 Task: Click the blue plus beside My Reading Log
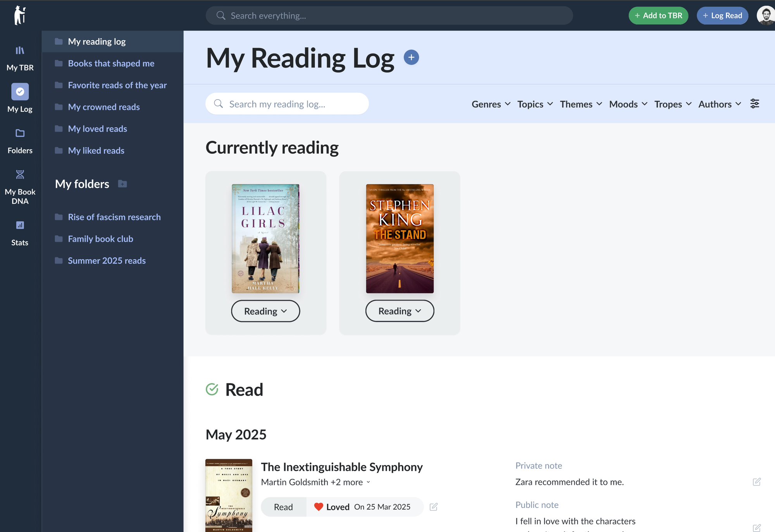(411, 58)
